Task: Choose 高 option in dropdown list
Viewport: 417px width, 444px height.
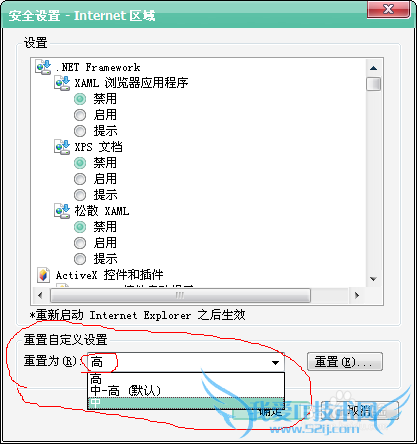Action: point(186,379)
